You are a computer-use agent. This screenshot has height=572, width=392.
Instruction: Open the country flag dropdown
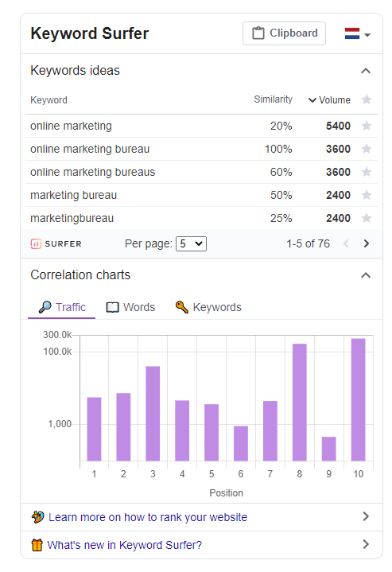pos(357,34)
